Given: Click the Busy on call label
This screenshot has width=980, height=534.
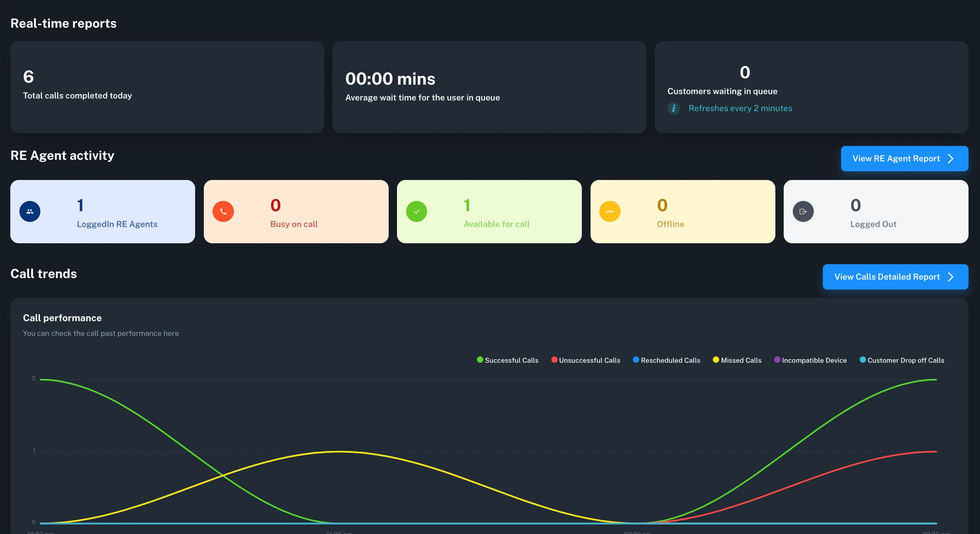Looking at the screenshot, I should 294,224.
